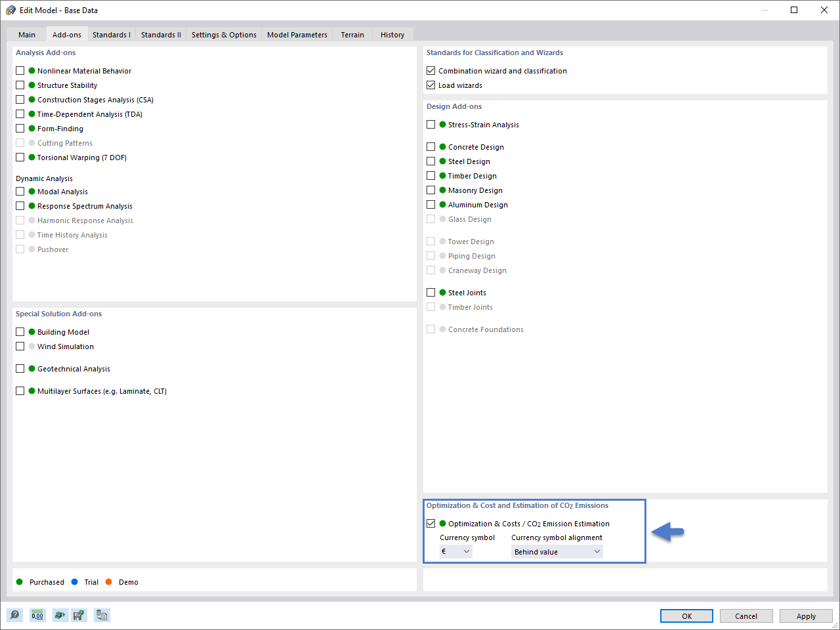
Task: Enable Masonry Design add-on
Action: (x=430, y=190)
